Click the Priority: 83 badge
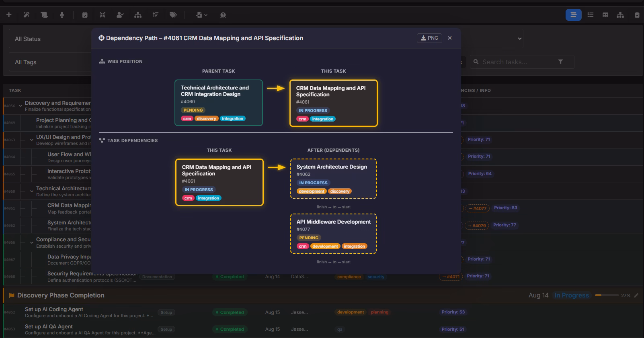 coord(506,208)
